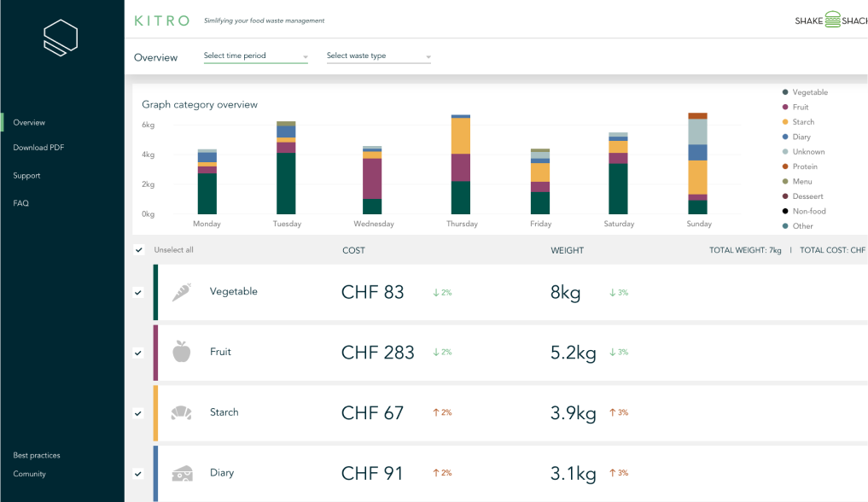868x502 pixels.
Task: Click the Starch cost increase arrow
Action: click(x=435, y=412)
